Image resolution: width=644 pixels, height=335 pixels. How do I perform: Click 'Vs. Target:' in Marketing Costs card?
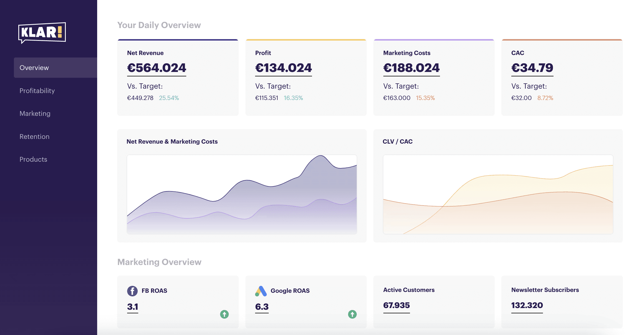(401, 86)
